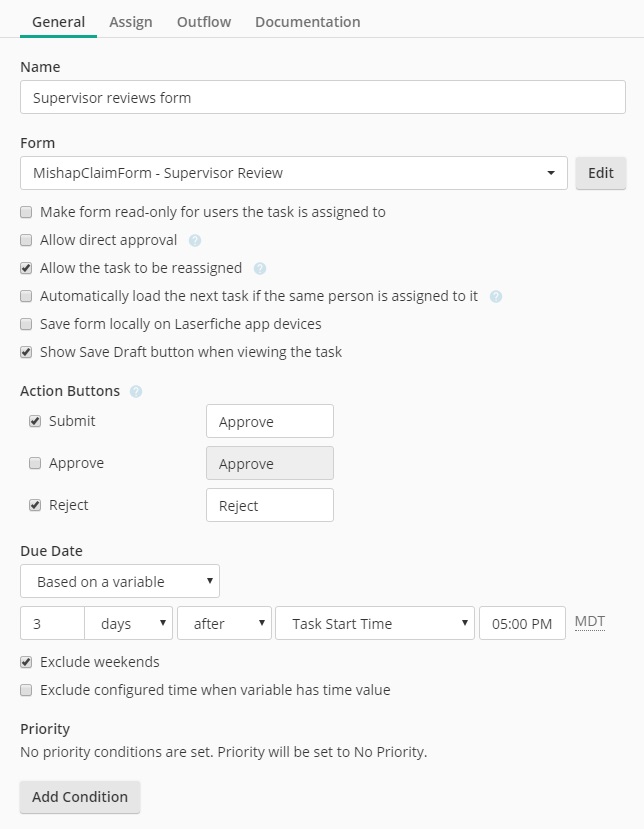Go to the Documentation tab
Image resolution: width=644 pixels, height=829 pixels.
(x=308, y=22)
